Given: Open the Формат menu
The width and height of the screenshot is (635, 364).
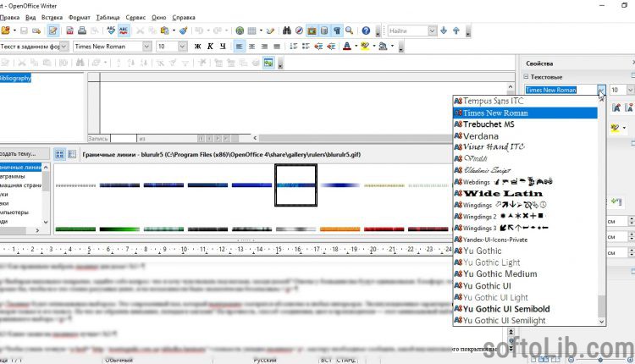Looking at the screenshot, I should (80, 18).
